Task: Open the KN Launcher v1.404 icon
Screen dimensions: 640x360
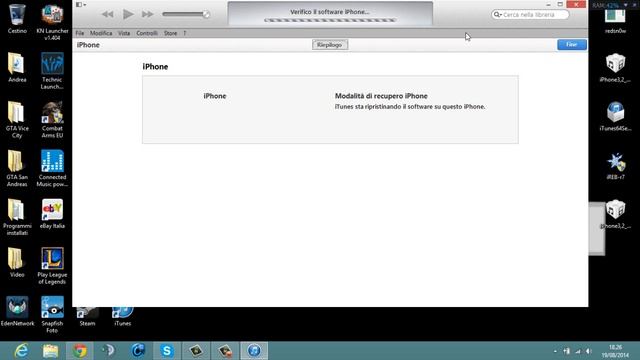Action: coord(52,22)
